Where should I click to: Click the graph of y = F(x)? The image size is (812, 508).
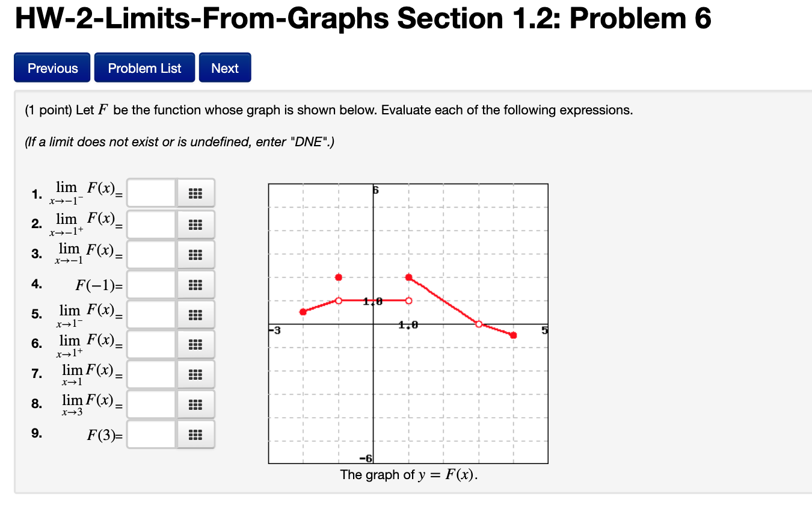tap(407, 323)
